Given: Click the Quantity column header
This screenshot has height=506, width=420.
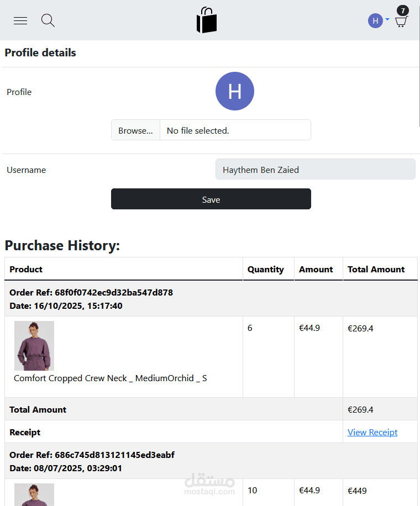Looking at the screenshot, I should point(265,269).
